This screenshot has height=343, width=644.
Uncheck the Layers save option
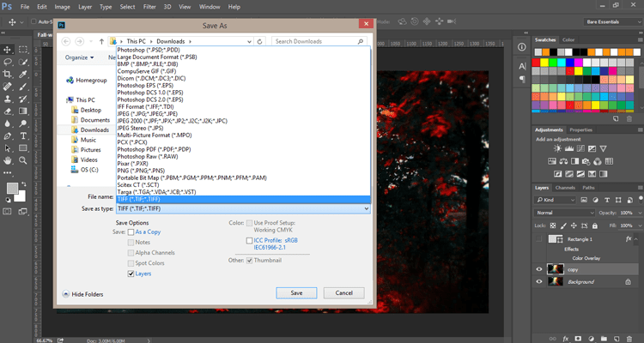tap(131, 274)
